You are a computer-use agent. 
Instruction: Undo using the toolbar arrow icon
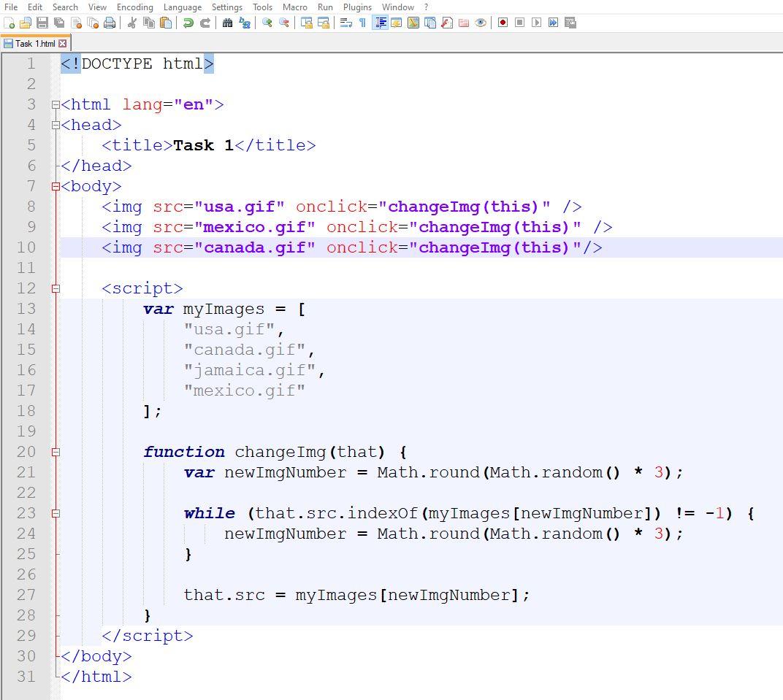coord(187,23)
